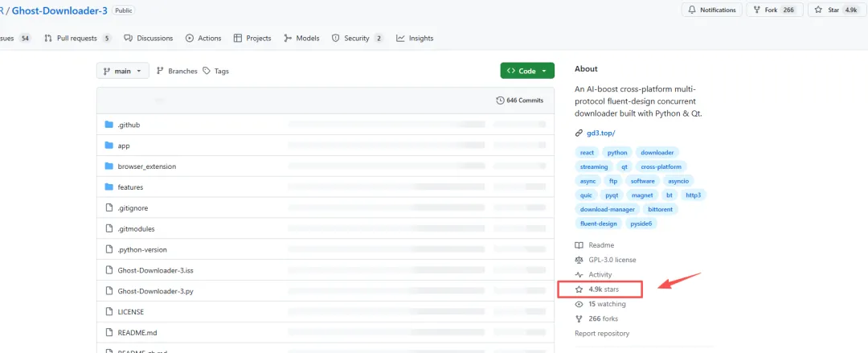This screenshot has height=353, width=868.
Task: Click the star icon beside 4.9k stars
Action: (579, 289)
